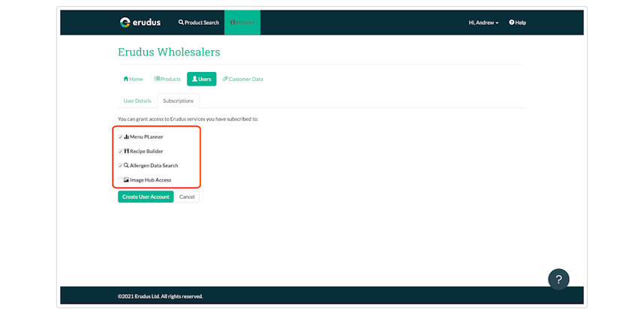Go to the Home tab
This screenshot has height=309, width=644.
133,79
